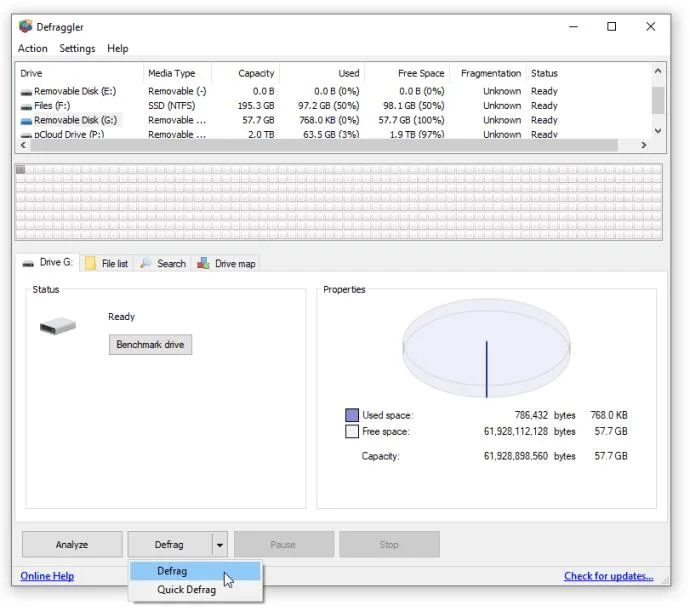The image size is (690, 611).
Task: Select the Files (F:) drive icon
Action: coord(26,107)
